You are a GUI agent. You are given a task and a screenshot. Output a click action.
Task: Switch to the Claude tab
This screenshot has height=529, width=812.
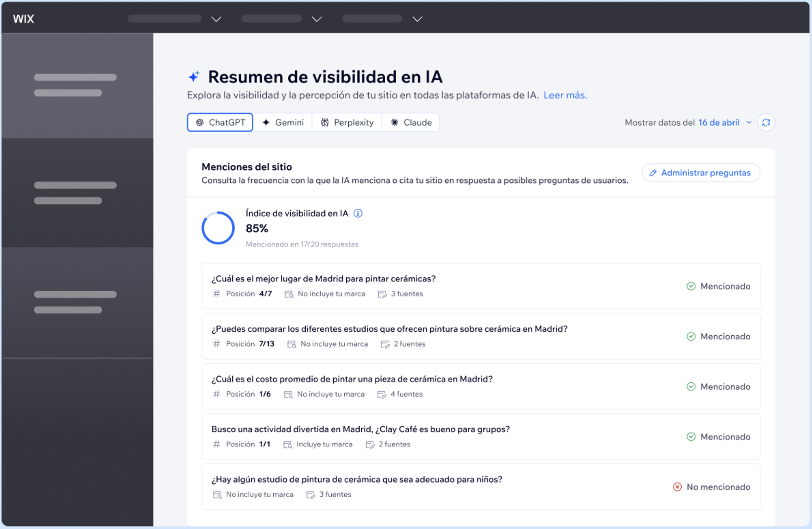click(x=411, y=123)
